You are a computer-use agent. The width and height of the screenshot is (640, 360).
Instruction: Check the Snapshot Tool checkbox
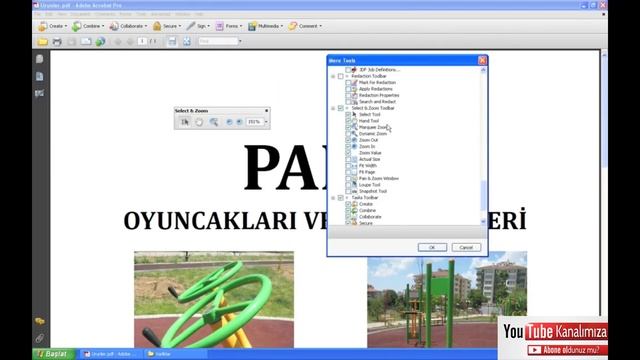coord(348,191)
